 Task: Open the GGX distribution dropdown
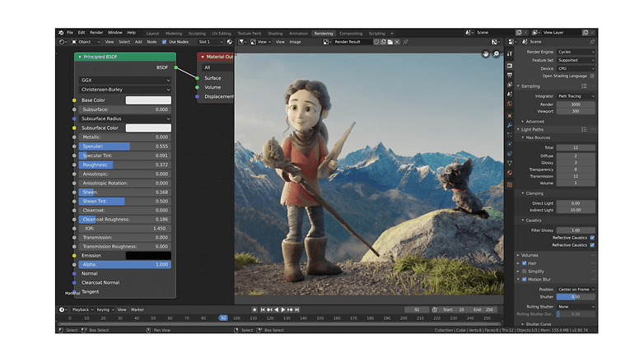click(125, 80)
